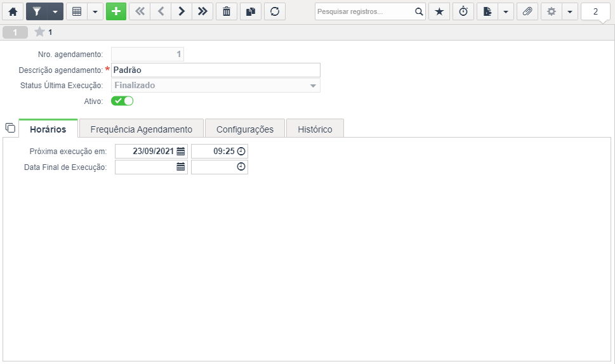Open calendar picker for Próxima execução
Image resolution: width=615 pixels, height=364 pixels.
pos(180,151)
